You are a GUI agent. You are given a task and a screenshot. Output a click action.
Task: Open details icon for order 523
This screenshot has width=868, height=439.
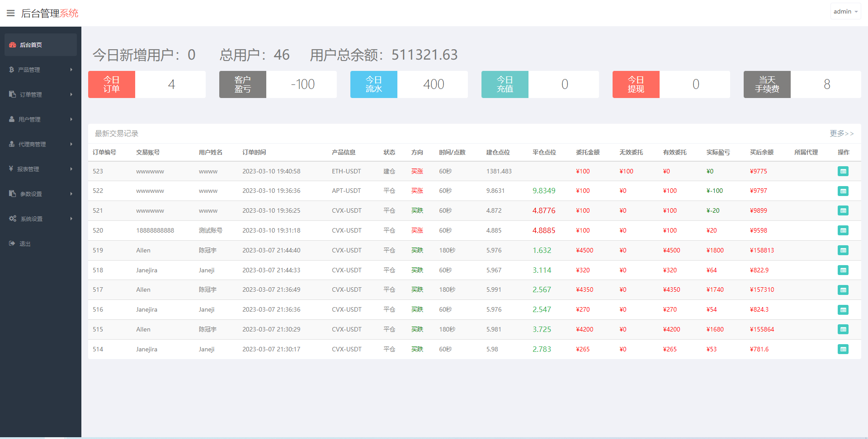coord(843,171)
